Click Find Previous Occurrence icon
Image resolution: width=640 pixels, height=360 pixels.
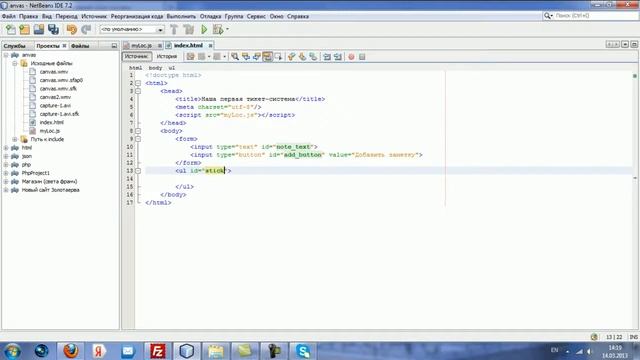(246, 57)
